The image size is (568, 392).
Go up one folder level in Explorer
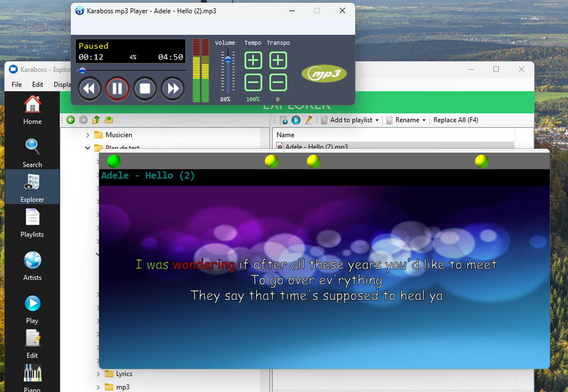pyautogui.click(x=96, y=120)
